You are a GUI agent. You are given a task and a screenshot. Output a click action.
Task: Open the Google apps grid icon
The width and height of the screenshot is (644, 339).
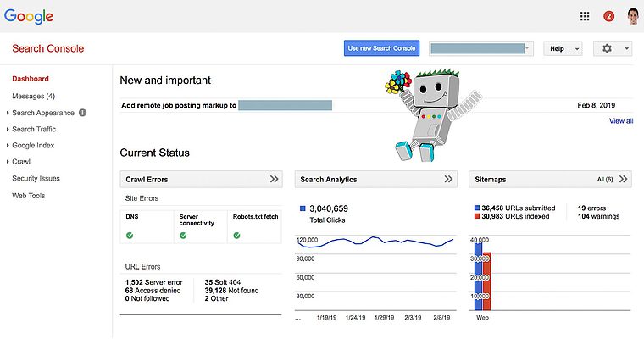coord(585,16)
